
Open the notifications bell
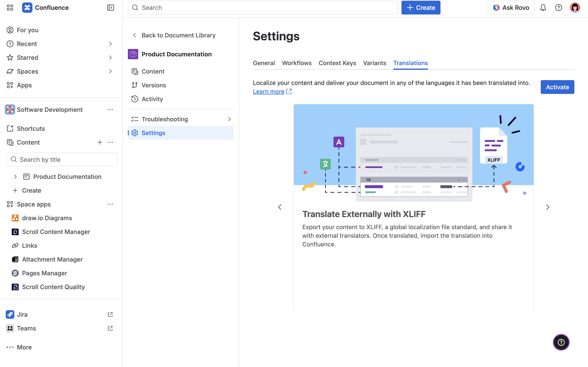[543, 8]
